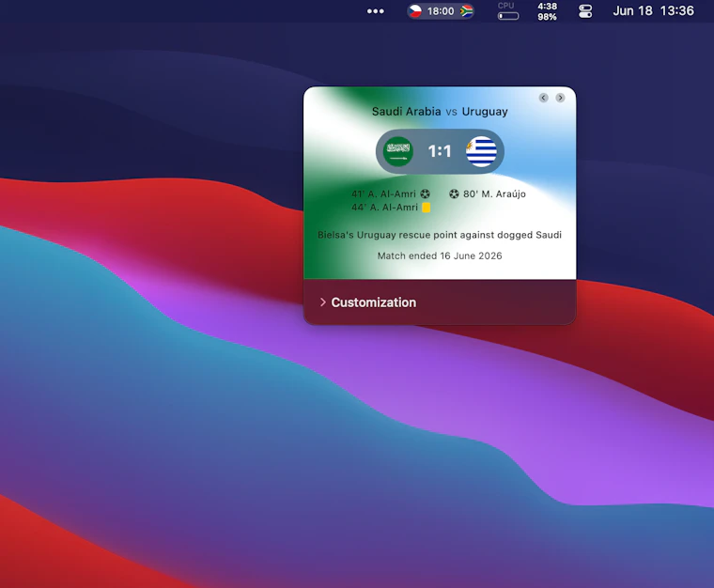This screenshot has width=714, height=588.
Task: Click the Uruguay team name in the title
Action: pyautogui.click(x=485, y=112)
